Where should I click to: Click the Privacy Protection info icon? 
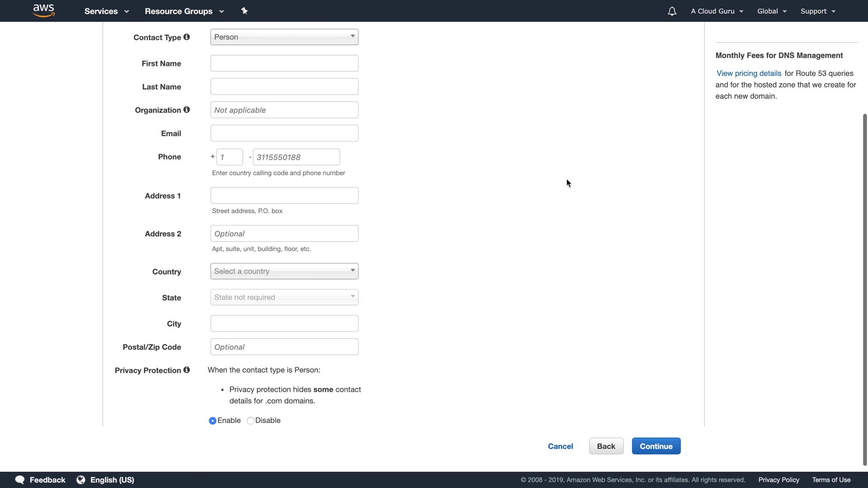tap(186, 370)
